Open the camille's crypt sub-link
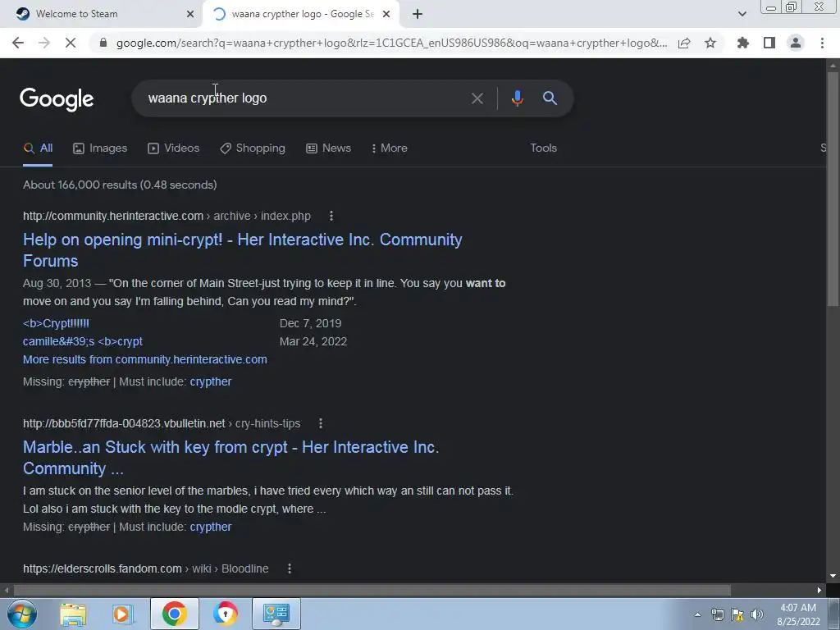 (x=83, y=341)
